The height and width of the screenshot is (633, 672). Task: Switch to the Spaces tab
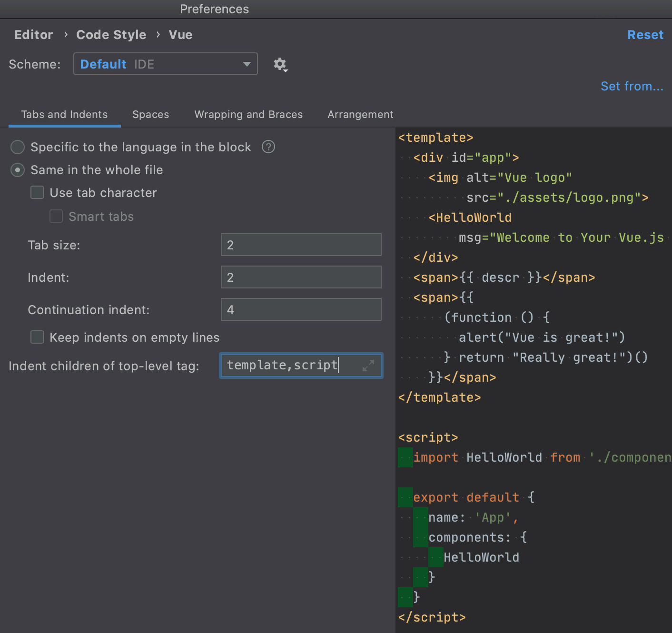[x=150, y=114]
